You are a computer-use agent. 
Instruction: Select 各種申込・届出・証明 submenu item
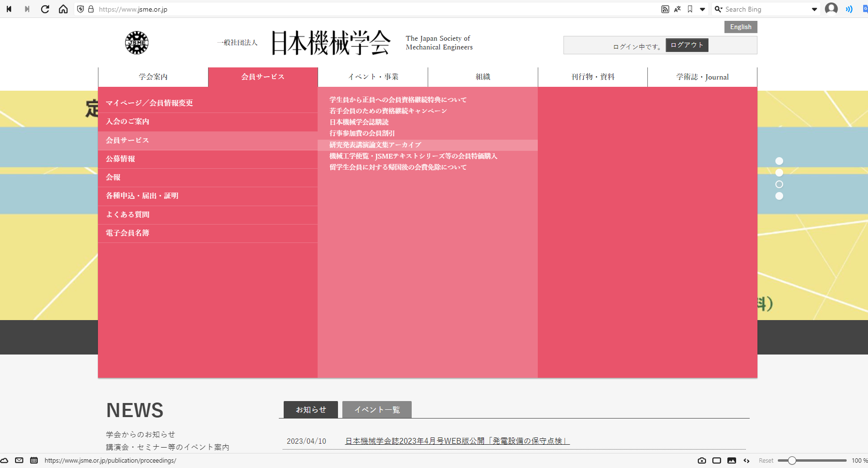[208, 196]
